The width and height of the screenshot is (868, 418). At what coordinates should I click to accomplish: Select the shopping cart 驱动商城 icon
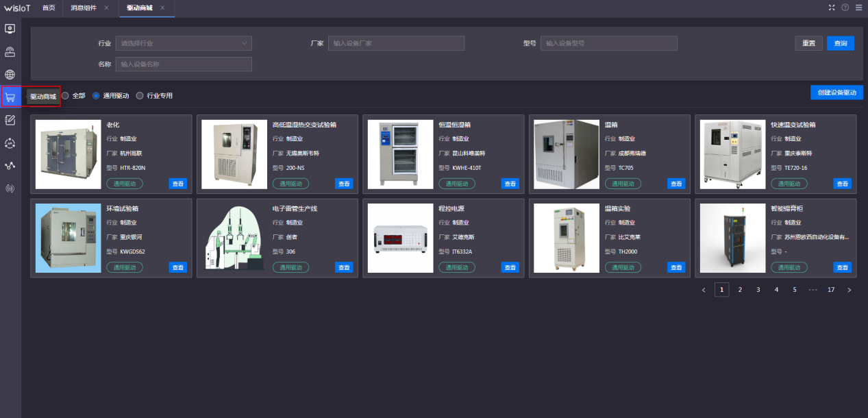click(x=10, y=97)
